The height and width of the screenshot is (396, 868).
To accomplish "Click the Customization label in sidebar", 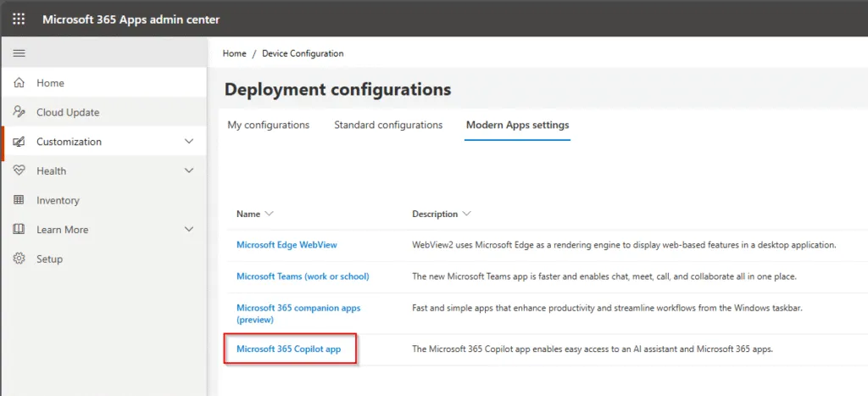I will [70, 142].
